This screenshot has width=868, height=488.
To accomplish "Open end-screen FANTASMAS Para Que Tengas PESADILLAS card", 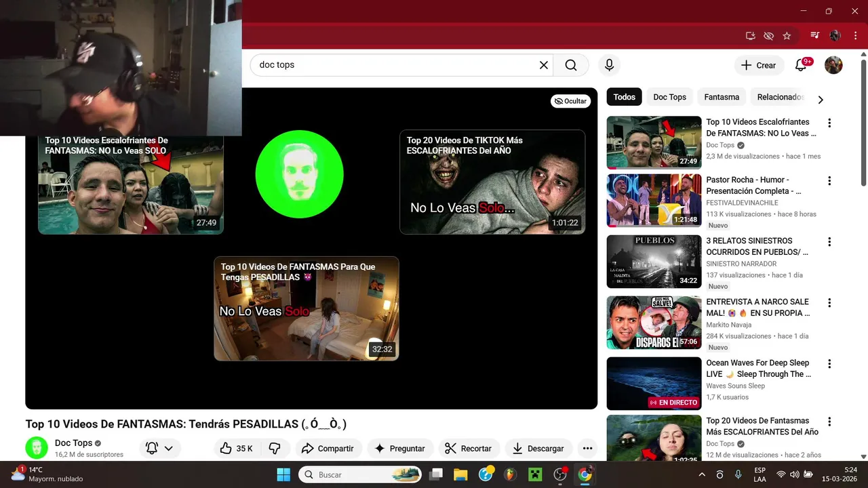I will click(307, 308).
